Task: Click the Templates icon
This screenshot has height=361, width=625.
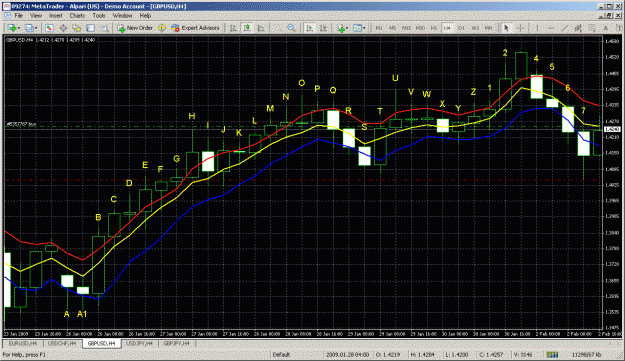Action: coord(357,28)
